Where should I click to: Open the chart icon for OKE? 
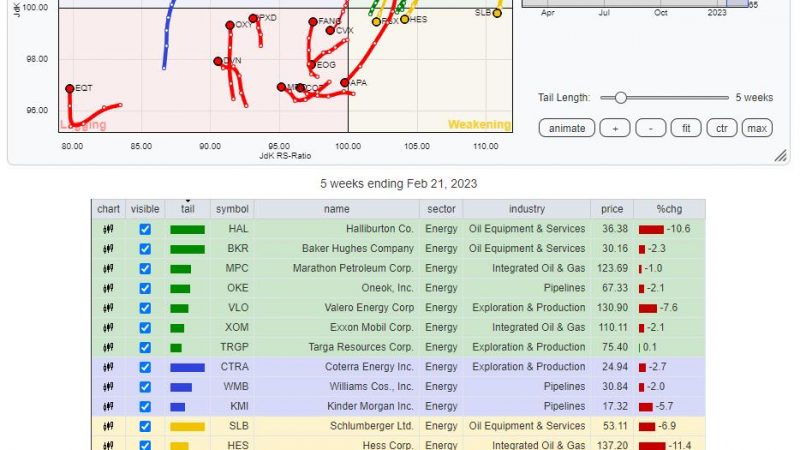coord(108,288)
